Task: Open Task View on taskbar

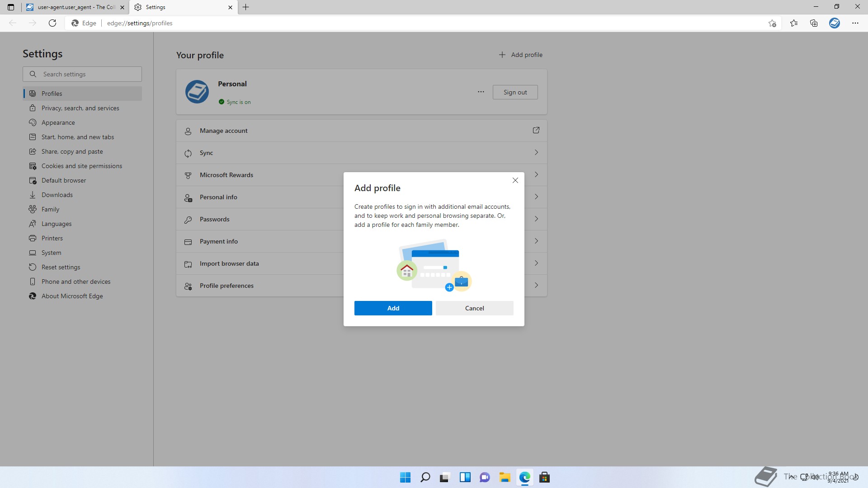Action: [x=445, y=477]
